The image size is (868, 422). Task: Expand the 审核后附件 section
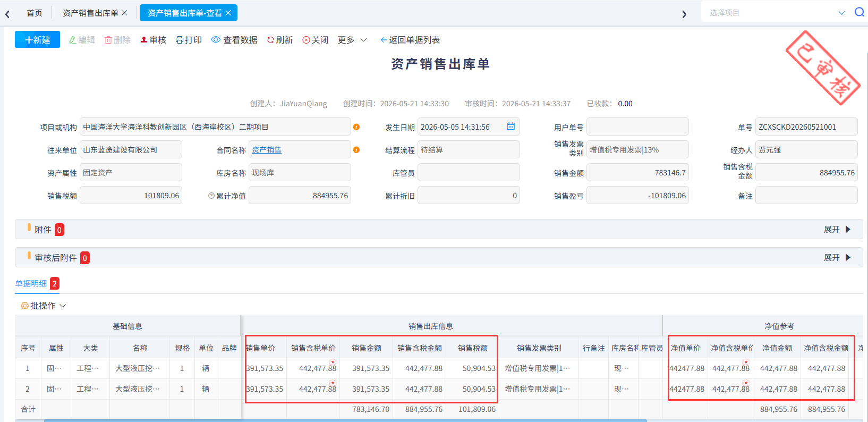pos(837,258)
